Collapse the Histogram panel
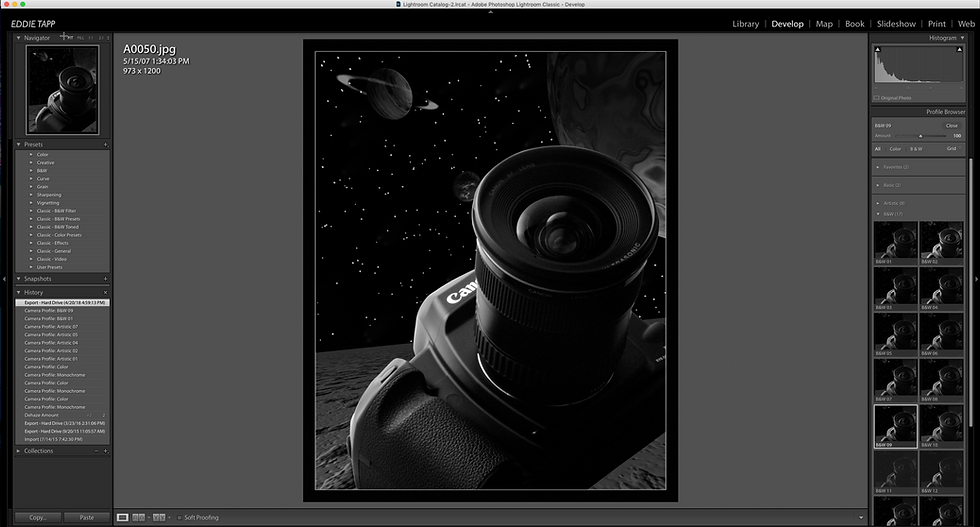Screen dimensions: 980x527 point(962,38)
